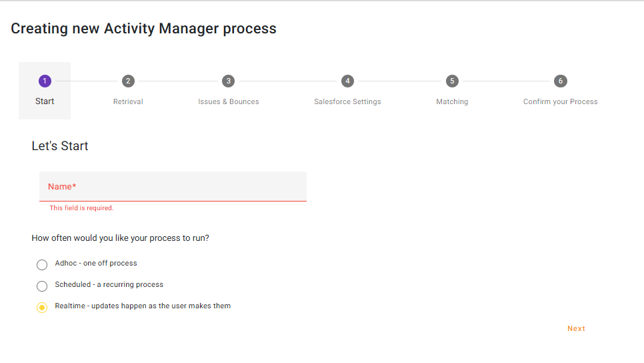Click the step 4 number circle
Viewport: 644px width, 363px height.
tap(347, 81)
